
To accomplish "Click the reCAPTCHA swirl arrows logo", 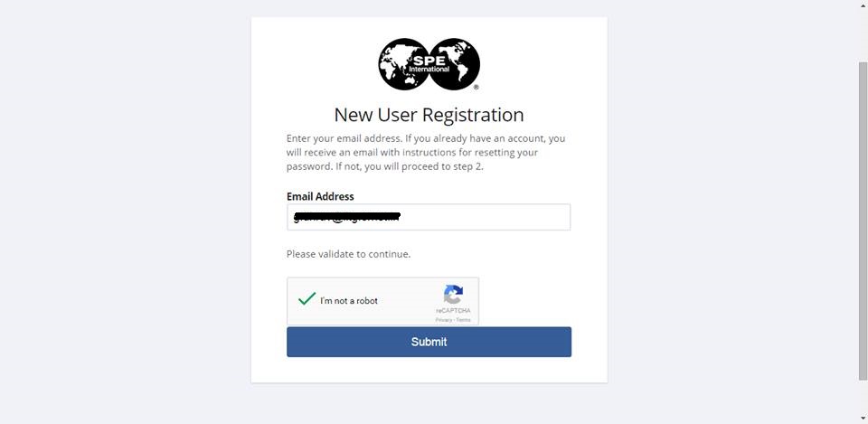I will pyautogui.click(x=453, y=295).
